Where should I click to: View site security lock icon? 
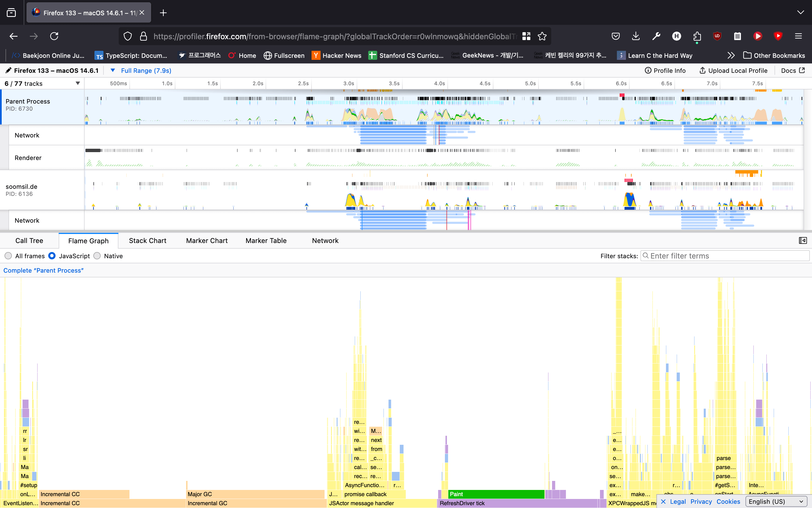click(143, 36)
